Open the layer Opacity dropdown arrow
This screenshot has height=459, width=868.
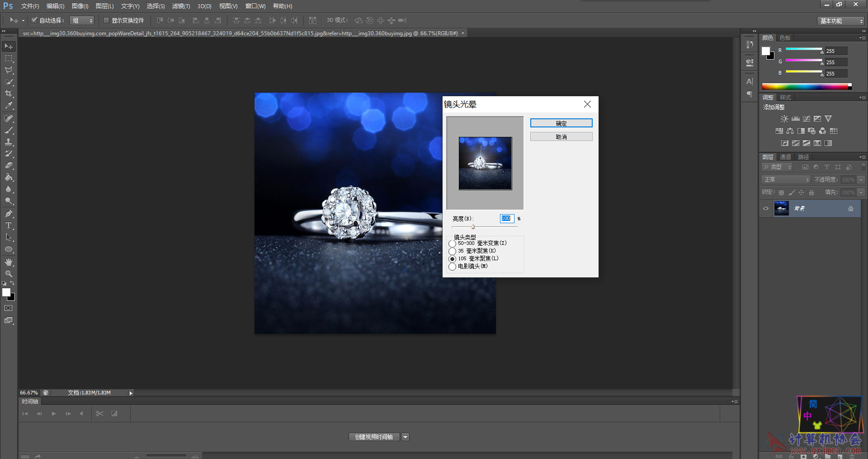pos(861,180)
